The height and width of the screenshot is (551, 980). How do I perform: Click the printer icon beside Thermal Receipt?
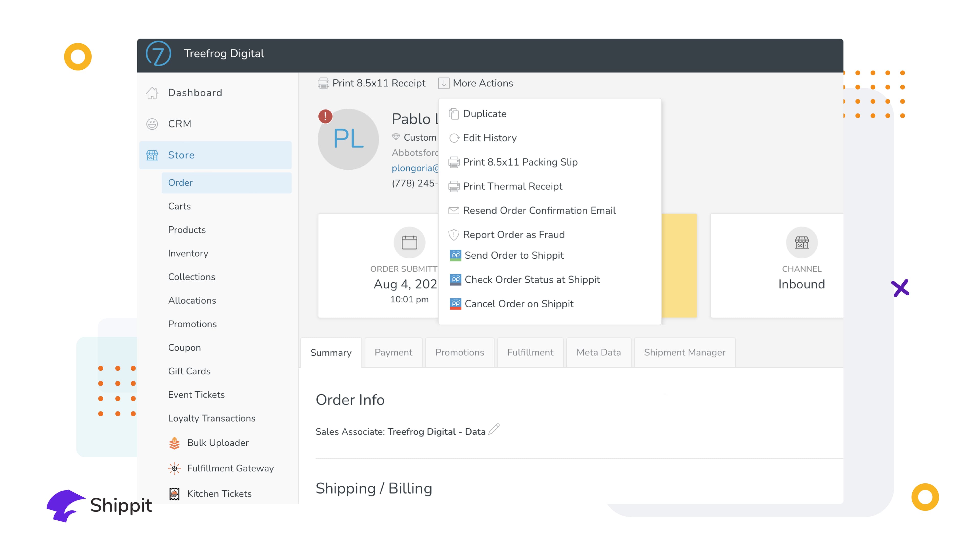pyautogui.click(x=454, y=187)
